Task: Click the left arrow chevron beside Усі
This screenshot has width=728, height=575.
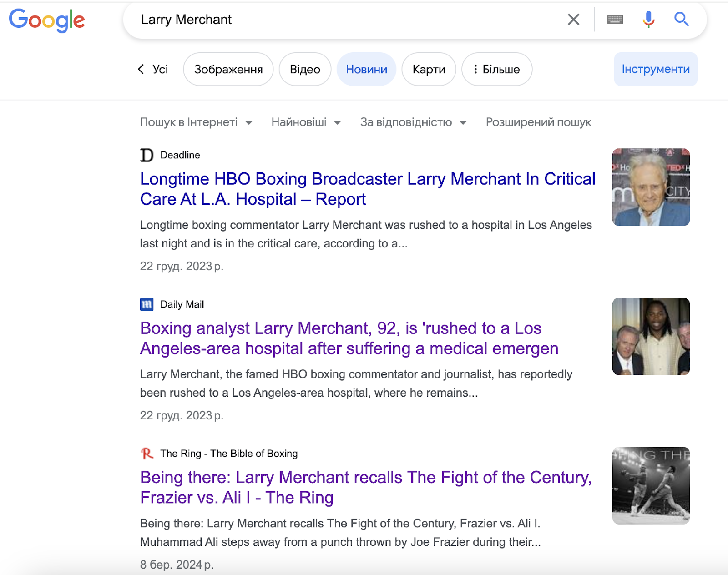Action: click(141, 69)
